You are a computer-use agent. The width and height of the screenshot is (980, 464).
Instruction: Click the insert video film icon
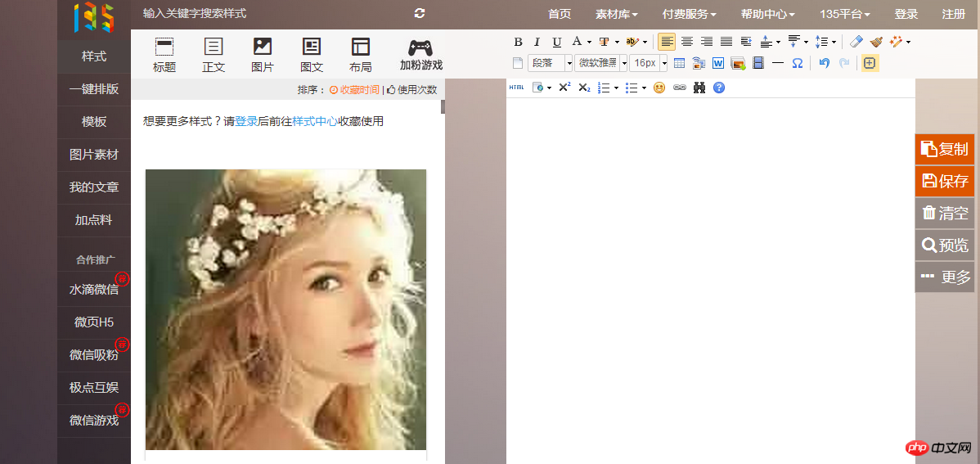757,63
